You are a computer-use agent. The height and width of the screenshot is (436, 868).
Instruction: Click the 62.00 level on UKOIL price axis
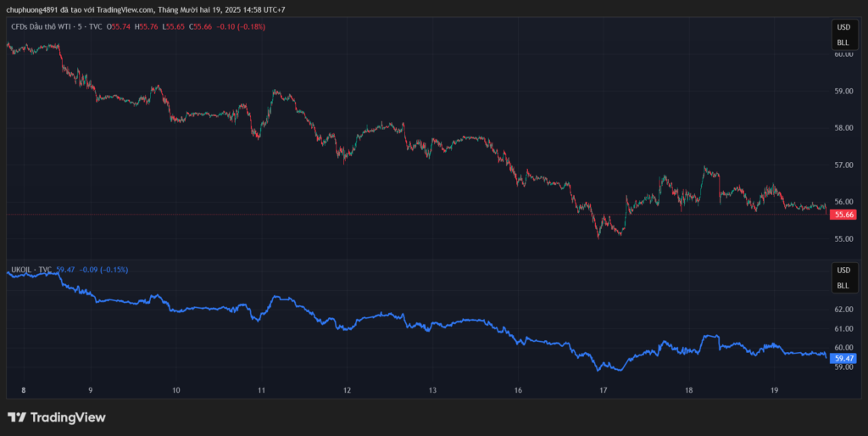[843, 310]
